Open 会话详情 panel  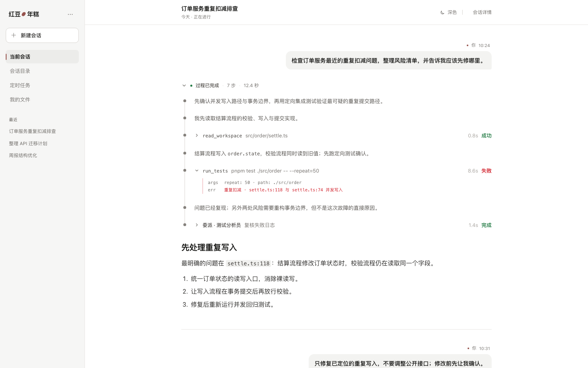pos(482,12)
